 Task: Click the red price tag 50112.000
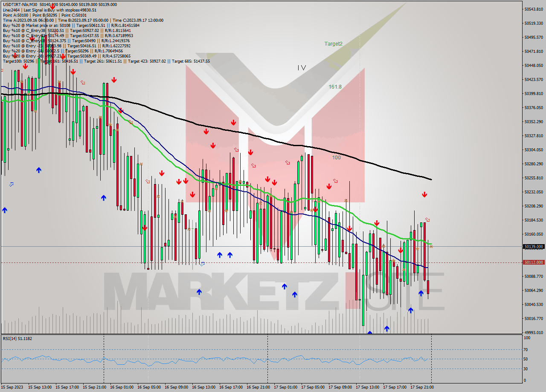(x=534, y=262)
